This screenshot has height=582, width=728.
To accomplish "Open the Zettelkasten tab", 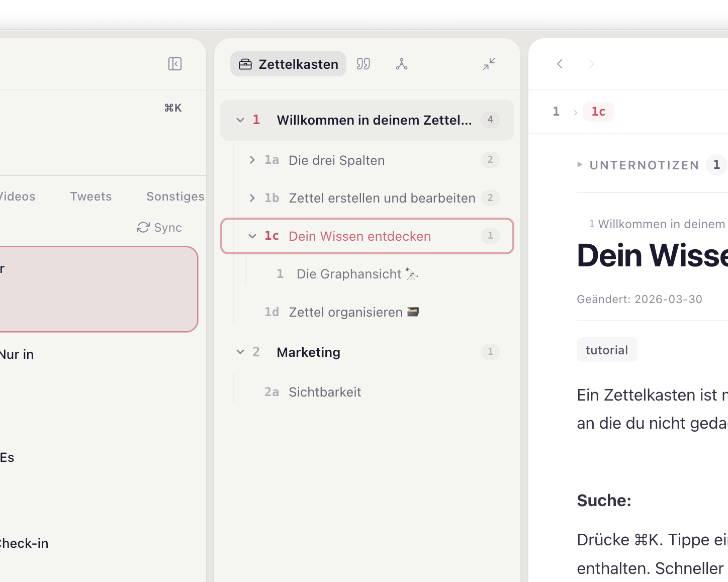I will (x=288, y=64).
